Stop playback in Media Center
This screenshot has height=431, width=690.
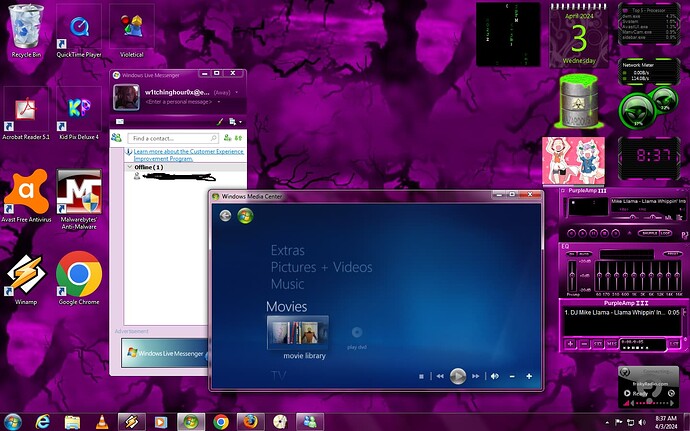[421, 376]
